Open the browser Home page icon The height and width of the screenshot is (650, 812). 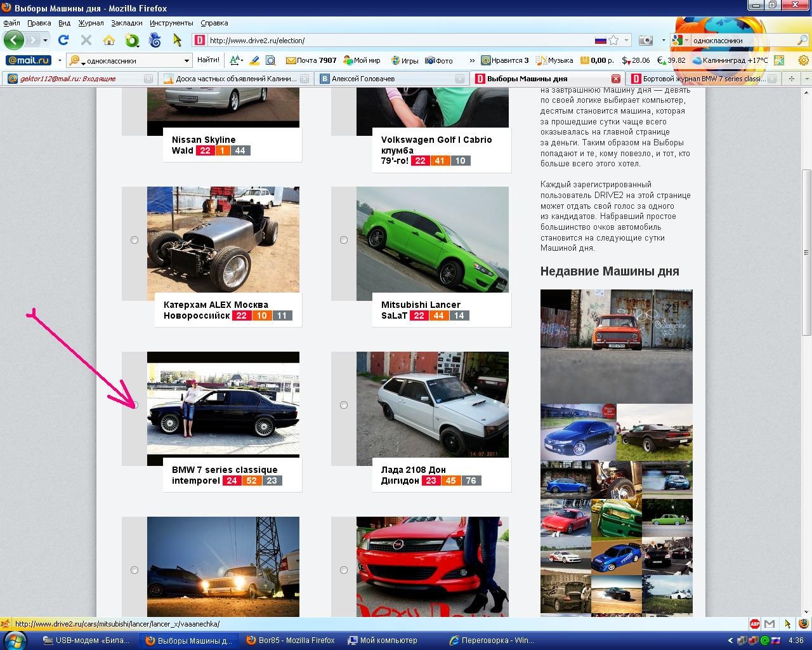109,40
